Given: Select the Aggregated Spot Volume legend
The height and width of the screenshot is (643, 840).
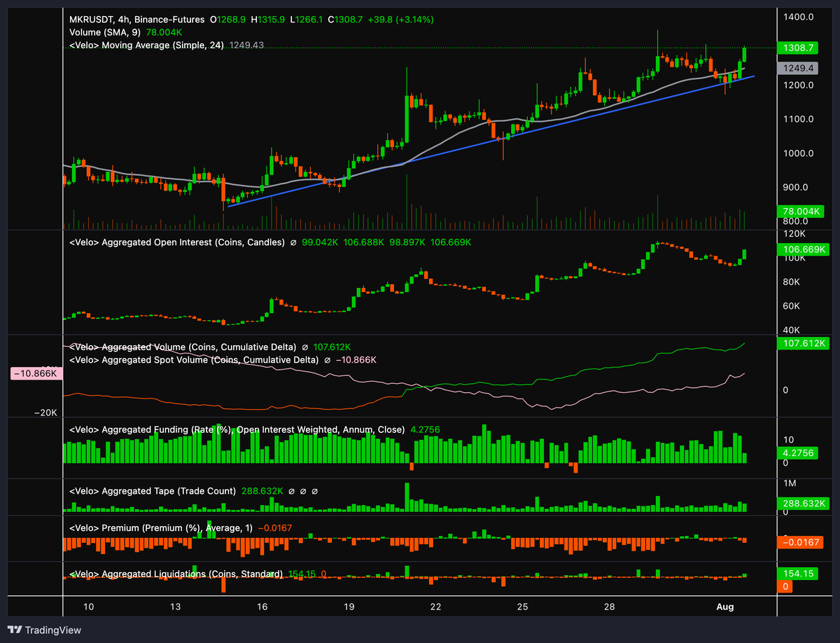Looking at the screenshot, I should coord(195,359).
